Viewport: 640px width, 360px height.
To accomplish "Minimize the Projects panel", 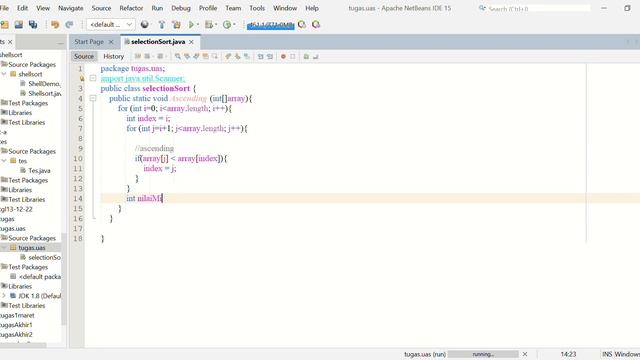I will pos(60,43).
